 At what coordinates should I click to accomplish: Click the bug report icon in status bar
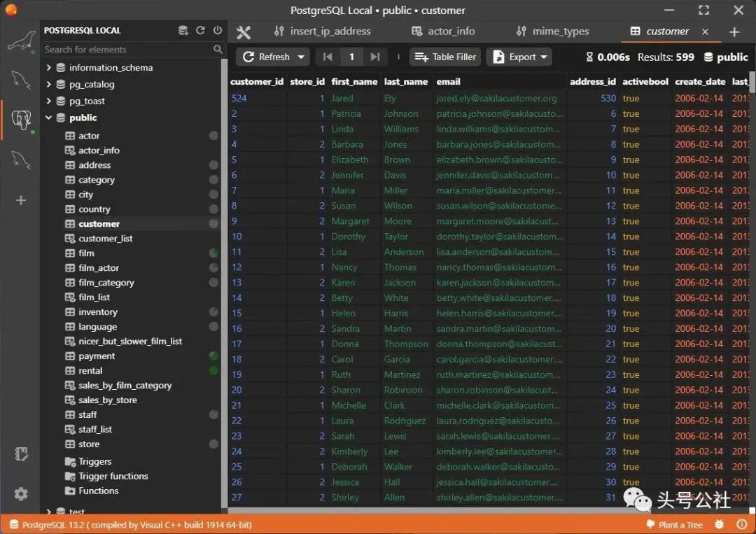(x=719, y=524)
